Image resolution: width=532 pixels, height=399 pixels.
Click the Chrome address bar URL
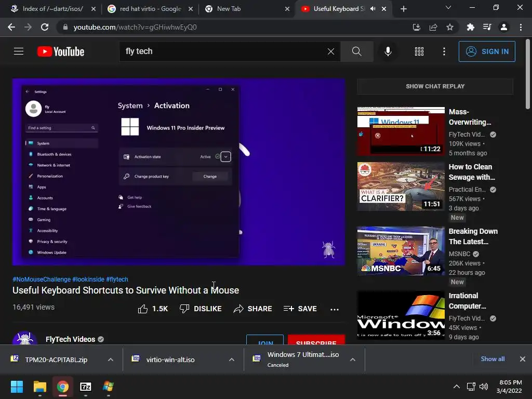coord(135,27)
